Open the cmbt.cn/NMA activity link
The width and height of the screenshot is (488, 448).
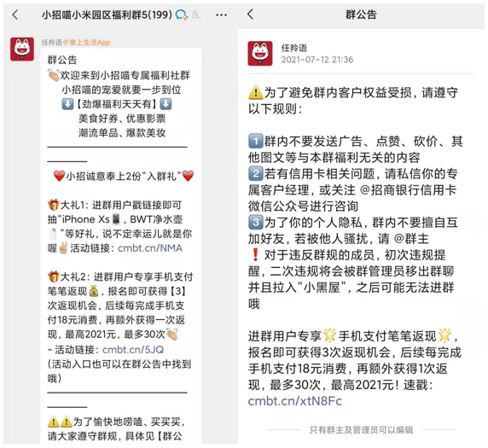[x=150, y=248]
